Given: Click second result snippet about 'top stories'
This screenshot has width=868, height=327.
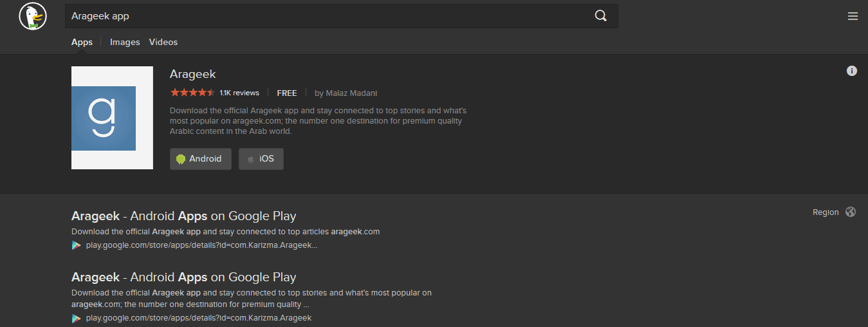Looking at the screenshot, I should click(252, 299).
